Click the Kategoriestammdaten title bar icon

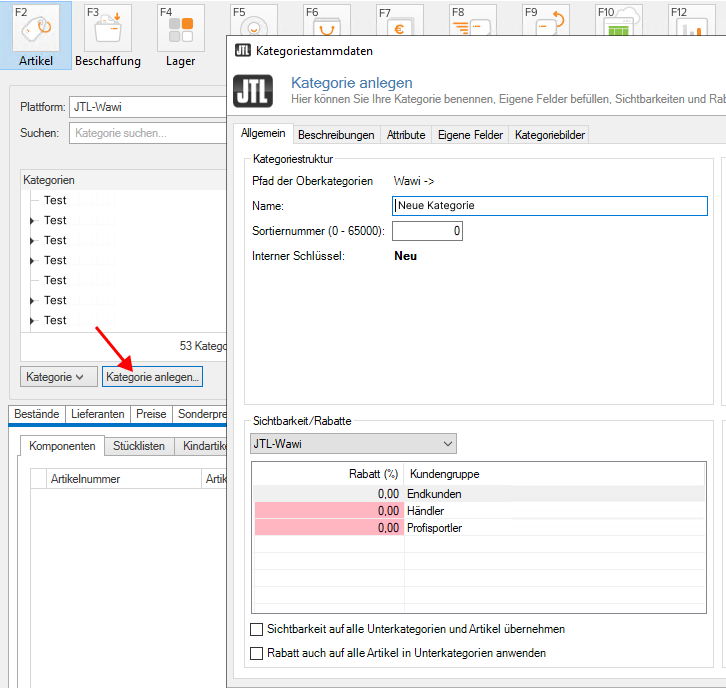(x=243, y=50)
